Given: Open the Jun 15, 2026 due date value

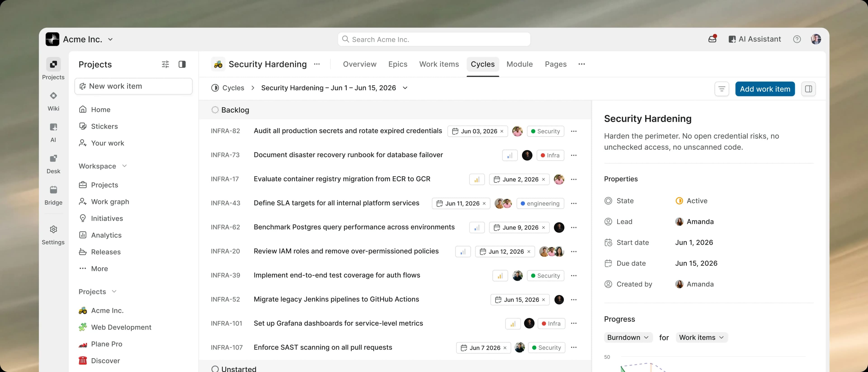Looking at the screenshot, I should coord(696,263).
